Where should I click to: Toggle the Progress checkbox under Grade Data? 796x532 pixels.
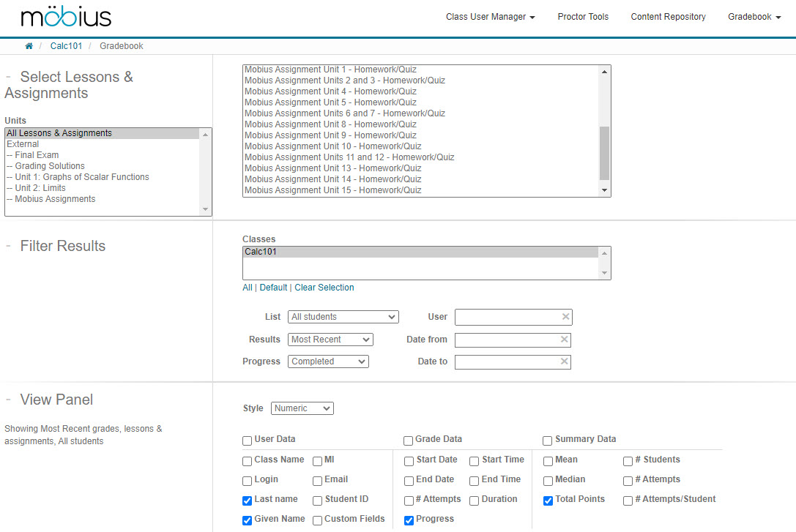point(409,520)
